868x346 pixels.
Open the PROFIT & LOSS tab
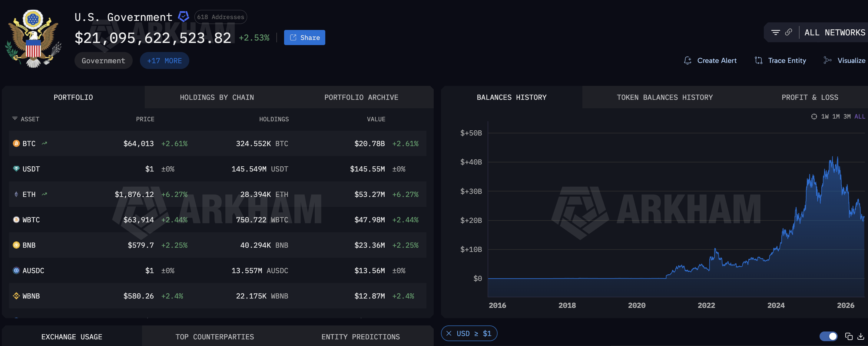[x=810, y=97]
